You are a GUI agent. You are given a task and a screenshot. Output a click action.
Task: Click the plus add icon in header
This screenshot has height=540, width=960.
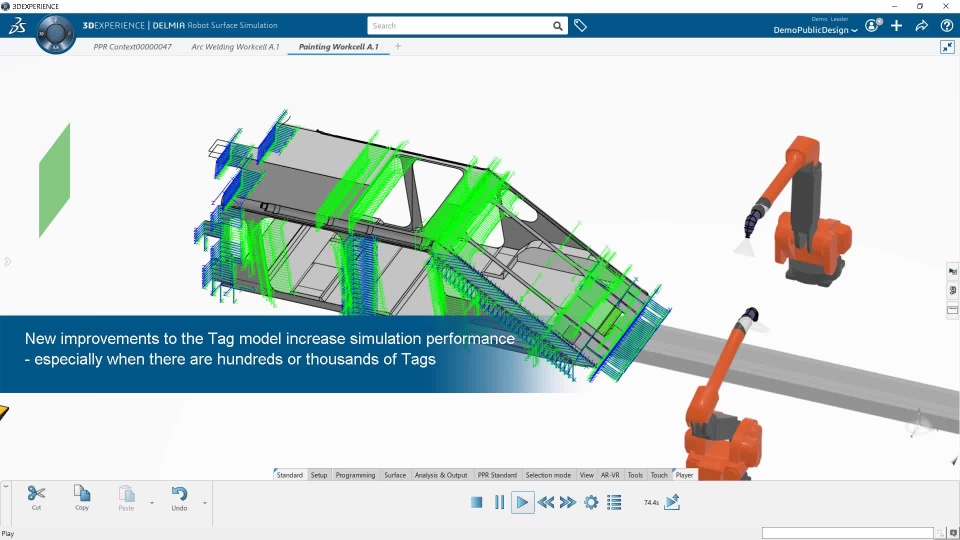click(896, 26)
